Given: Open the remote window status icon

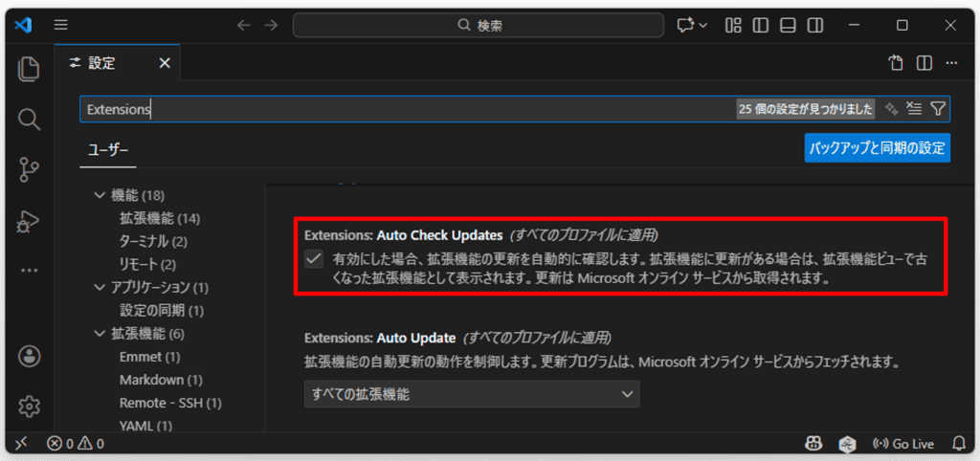Looking at the screenshot, I should tap(21, 444).
